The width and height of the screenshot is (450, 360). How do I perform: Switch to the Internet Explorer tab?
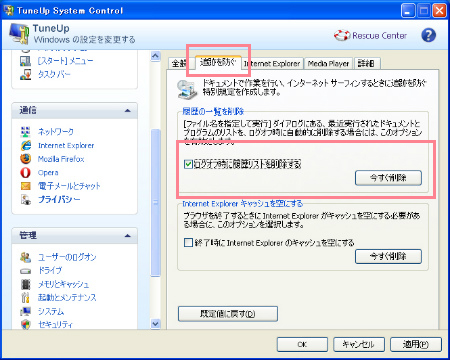272,63
